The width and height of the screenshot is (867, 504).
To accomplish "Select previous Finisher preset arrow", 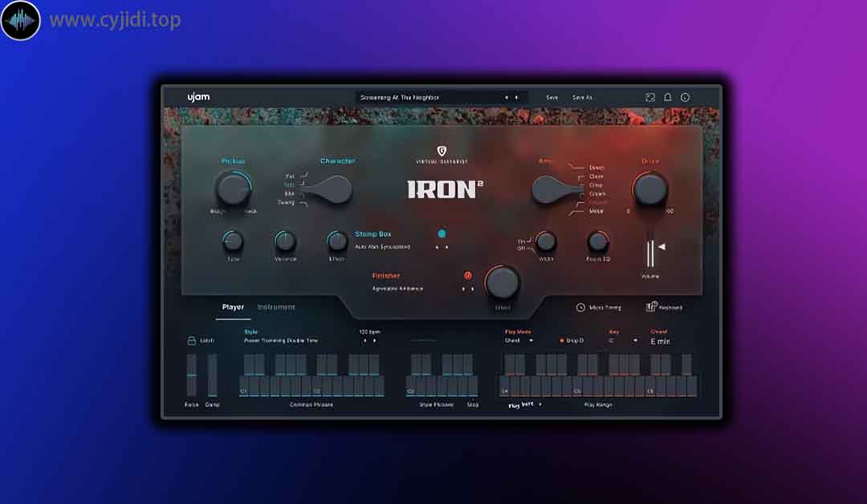I will click(x=463, y=288).
